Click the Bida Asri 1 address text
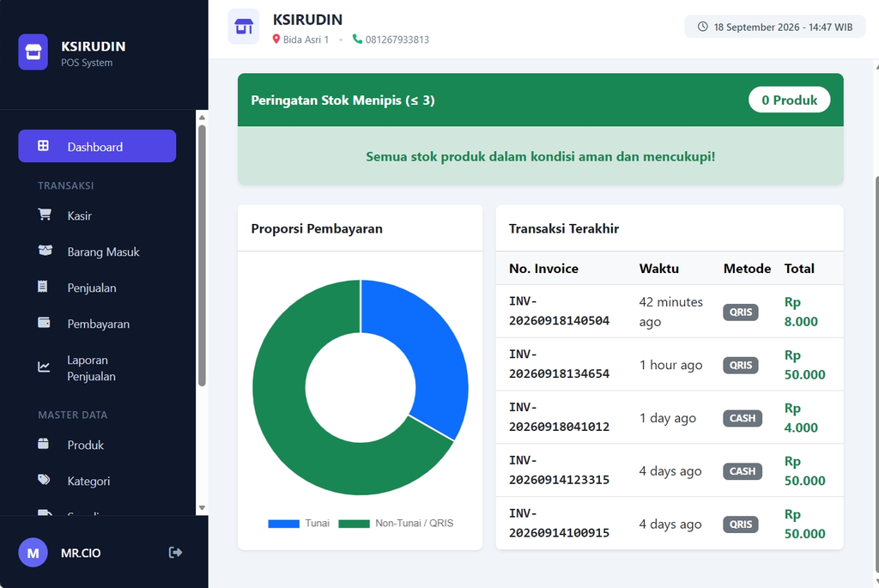 click(x=306, y=39)
